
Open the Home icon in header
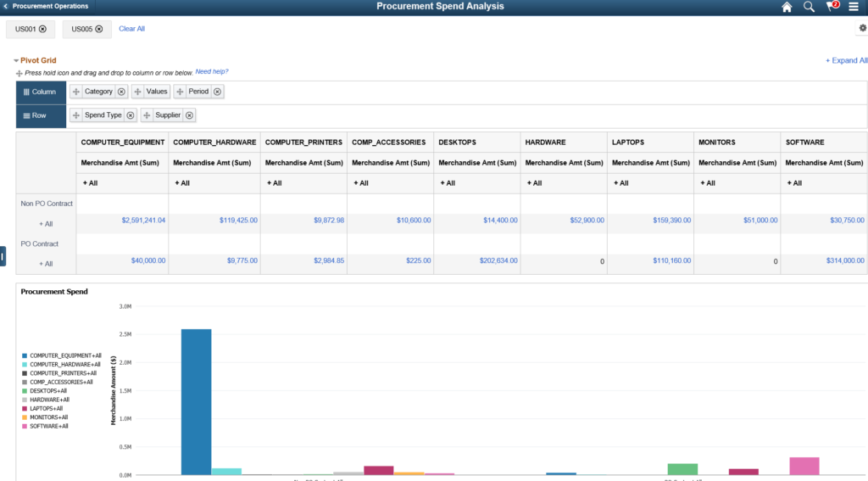click(787, 7)
